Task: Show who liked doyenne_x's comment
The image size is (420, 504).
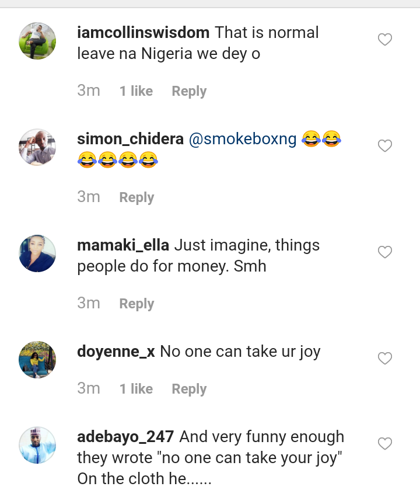Action: [136, 389]
